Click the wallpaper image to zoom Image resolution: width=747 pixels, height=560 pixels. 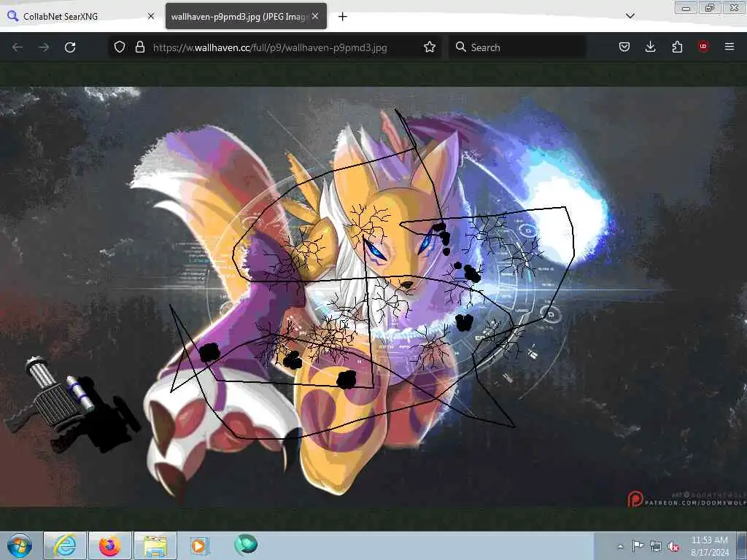[x=373, y=296]
